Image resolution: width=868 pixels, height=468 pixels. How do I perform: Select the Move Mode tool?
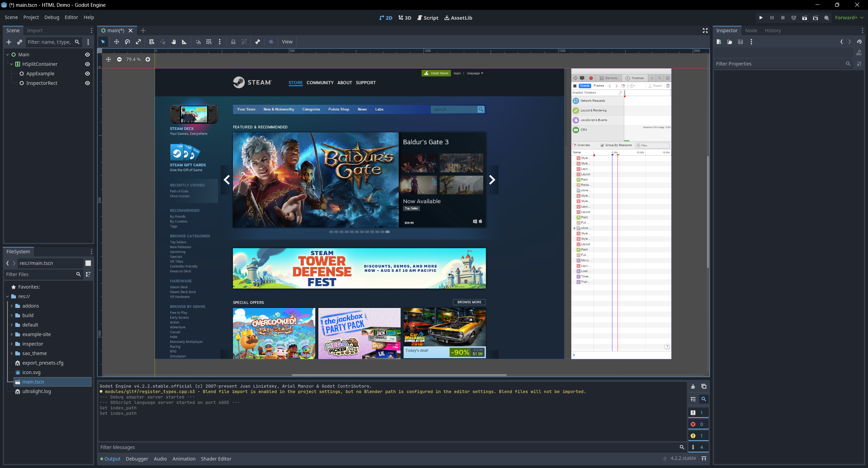[116, 42]
